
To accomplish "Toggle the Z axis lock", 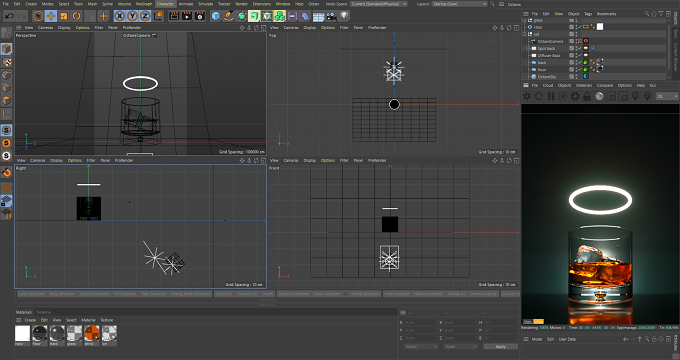I will (145, 16).
